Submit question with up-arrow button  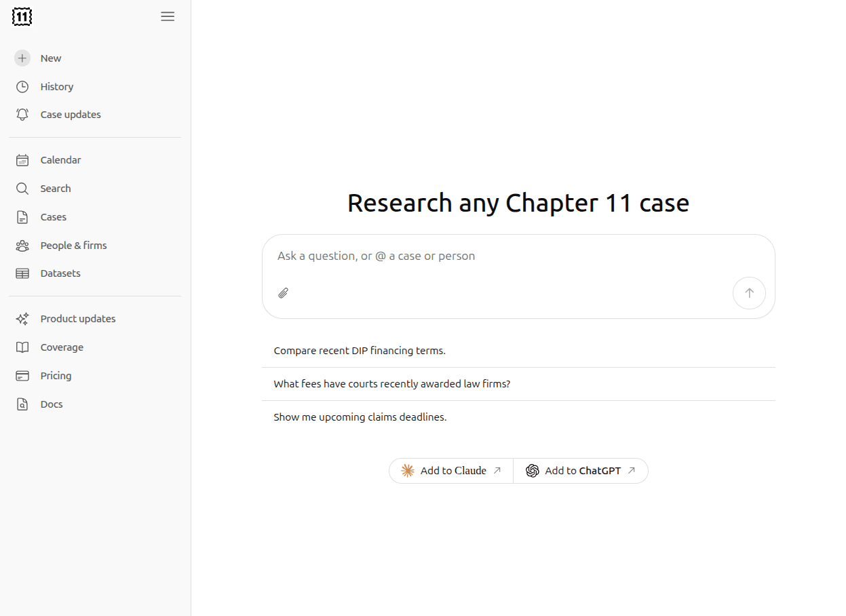point(749,293)
